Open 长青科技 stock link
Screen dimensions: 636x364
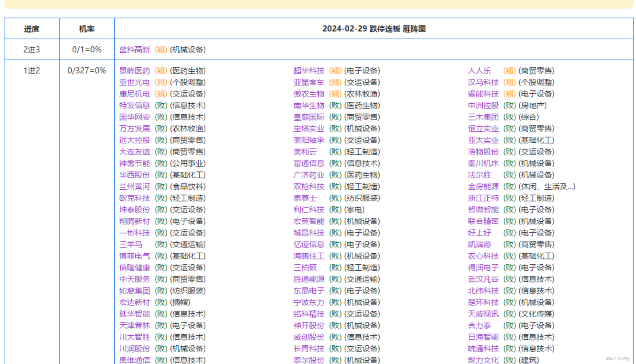(309, 349)
